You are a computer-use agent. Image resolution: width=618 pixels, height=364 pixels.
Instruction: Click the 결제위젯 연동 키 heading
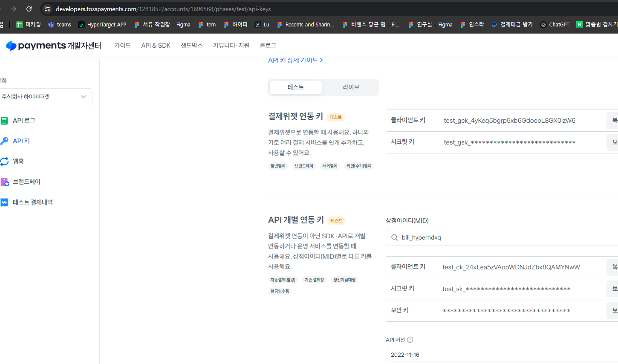click(295, 116)
